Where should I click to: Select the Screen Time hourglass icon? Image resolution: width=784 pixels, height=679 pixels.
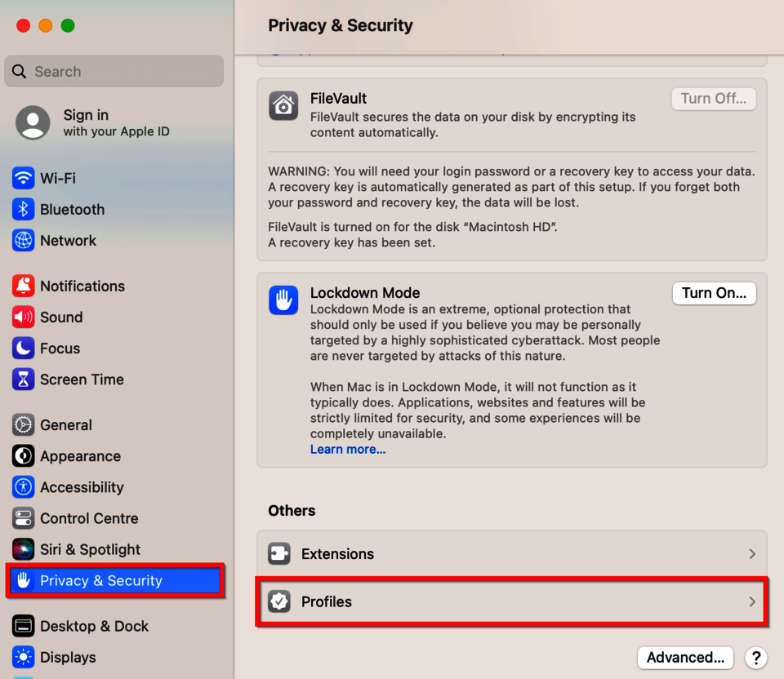tap(23, 379)
